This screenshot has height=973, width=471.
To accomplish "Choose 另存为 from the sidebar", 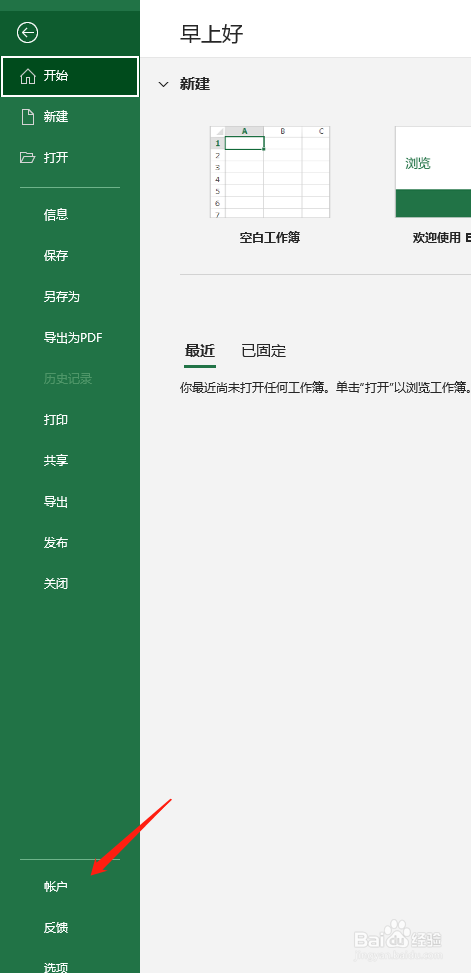I will (x=61, y=297).
